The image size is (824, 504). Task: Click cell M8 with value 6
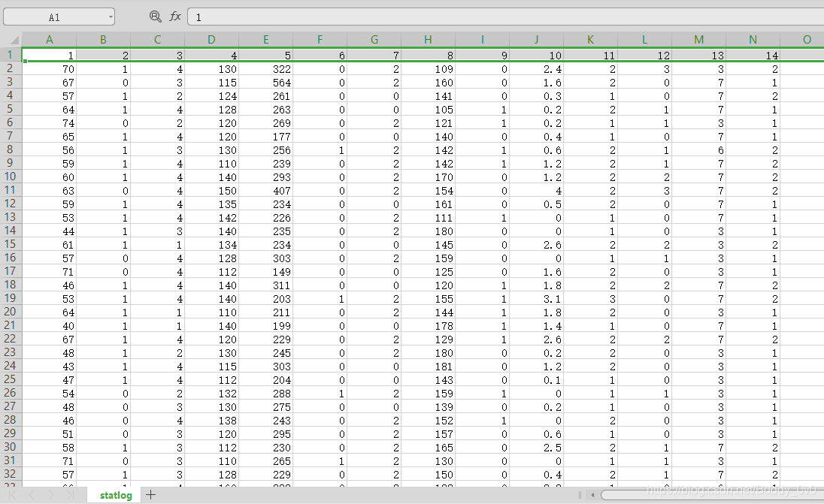click(699, 150)
